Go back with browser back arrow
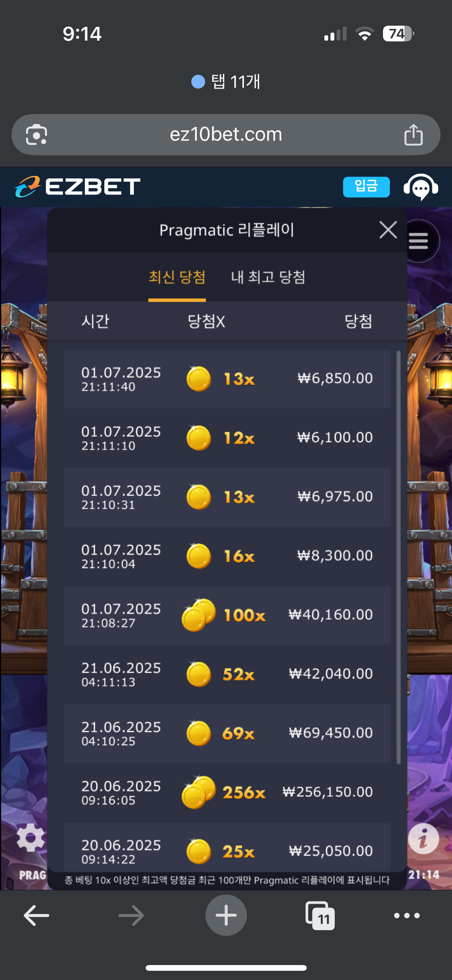Image resolution: width=452 pixels, height=980 pixels. coord(36,916)
